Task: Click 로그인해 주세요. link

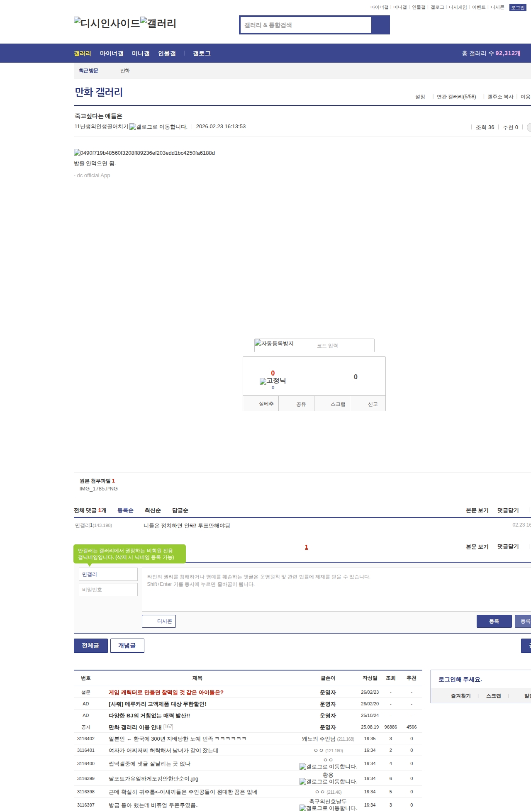Action: (x=460, y=679)
